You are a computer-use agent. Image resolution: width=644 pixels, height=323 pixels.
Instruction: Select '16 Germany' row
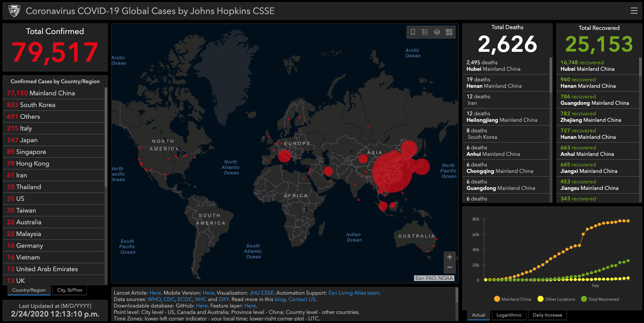[54, 245]
